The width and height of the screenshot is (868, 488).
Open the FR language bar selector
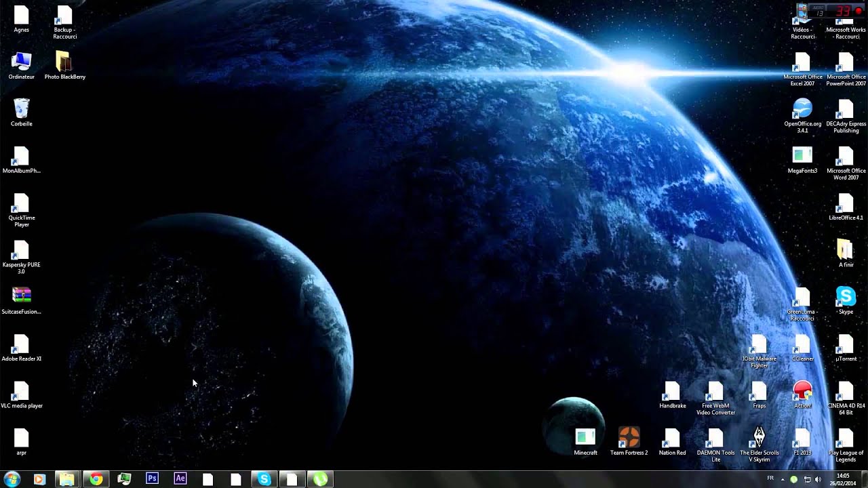point(770,479)
